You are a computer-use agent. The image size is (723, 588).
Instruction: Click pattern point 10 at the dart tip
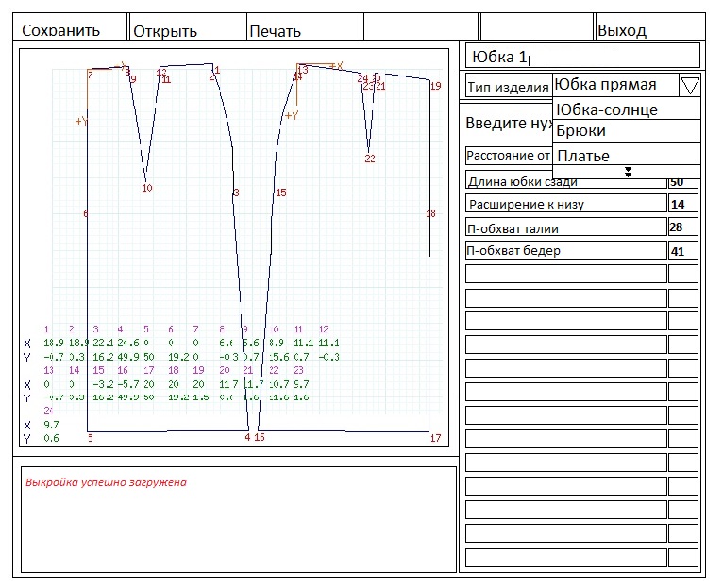click(x=145, y=179)
